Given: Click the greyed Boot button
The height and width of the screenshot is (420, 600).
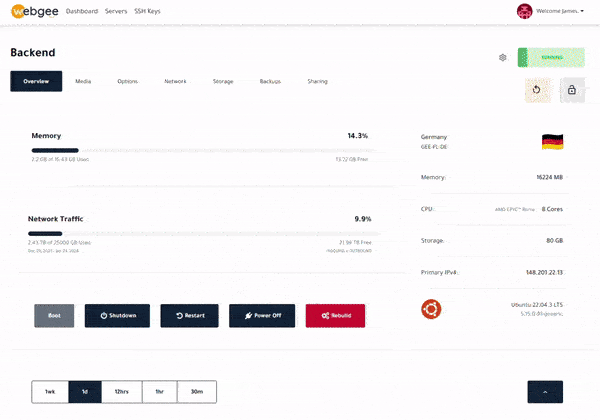Looking at the screenshot, I should (x=54, y=316).
